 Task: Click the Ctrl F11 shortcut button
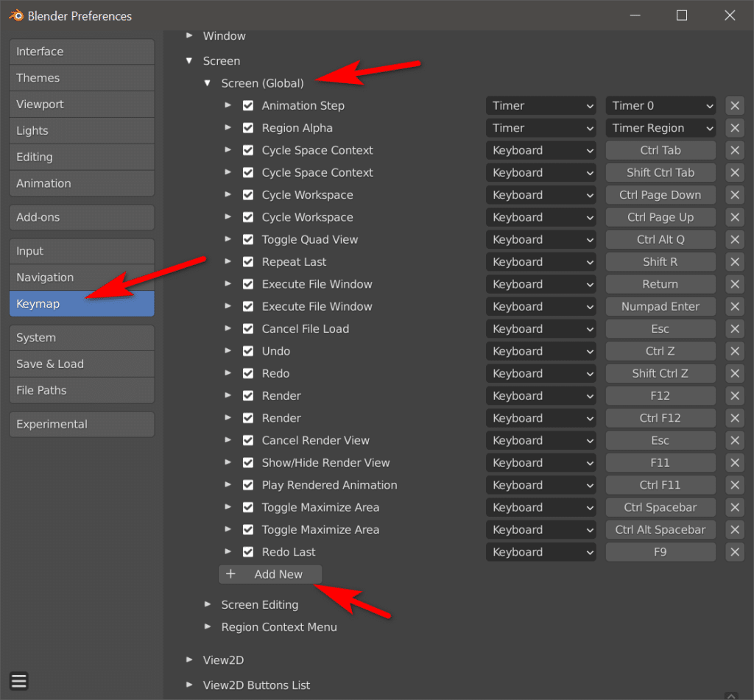[x=660, y=485]
